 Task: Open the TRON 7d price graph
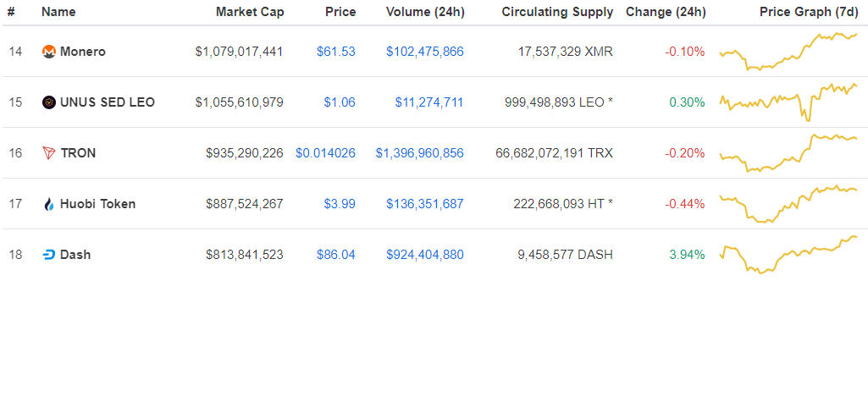788,153
